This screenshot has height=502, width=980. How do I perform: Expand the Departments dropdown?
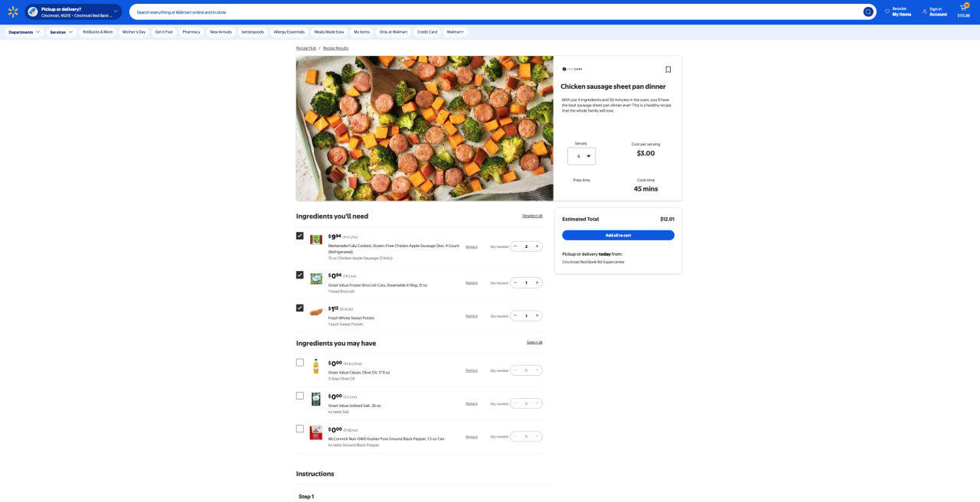(24, 32)
